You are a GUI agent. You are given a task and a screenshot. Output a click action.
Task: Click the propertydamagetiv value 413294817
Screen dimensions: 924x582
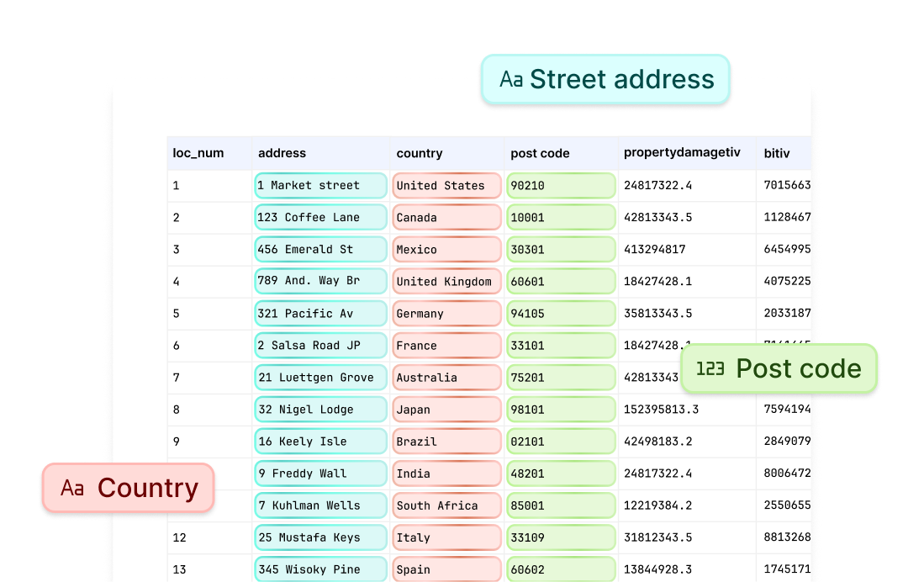pos(654,249)
